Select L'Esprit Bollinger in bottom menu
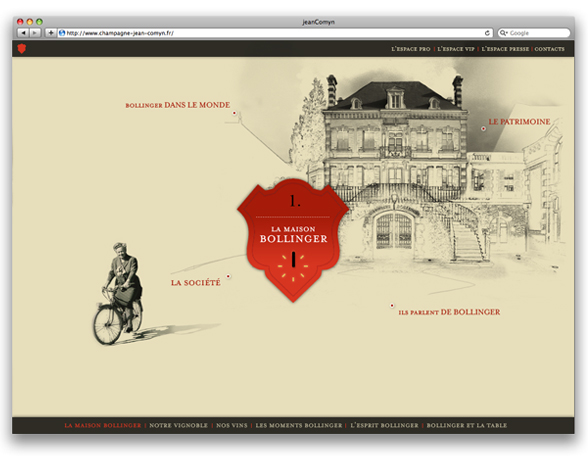This screenshot has height=469, width=588. [384, 426]
